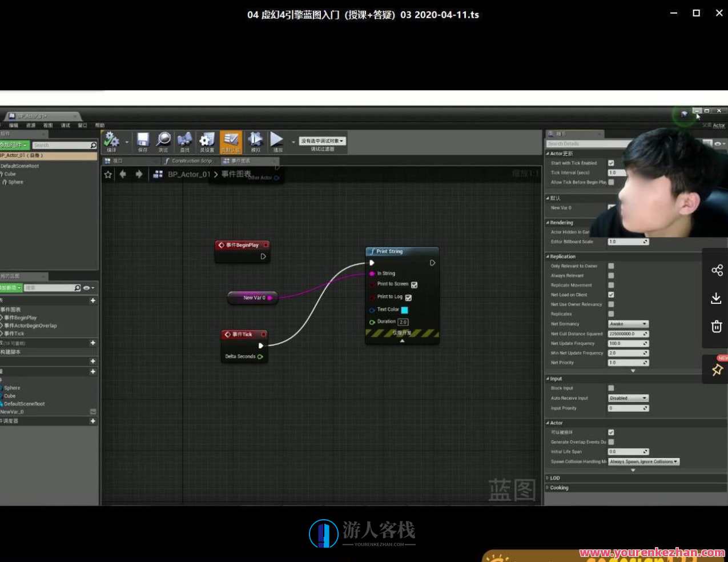Screen dimensions: 728x562
Task: Open the Auto Receive Input Disabled dropdown
Action: tap(628, 398)
